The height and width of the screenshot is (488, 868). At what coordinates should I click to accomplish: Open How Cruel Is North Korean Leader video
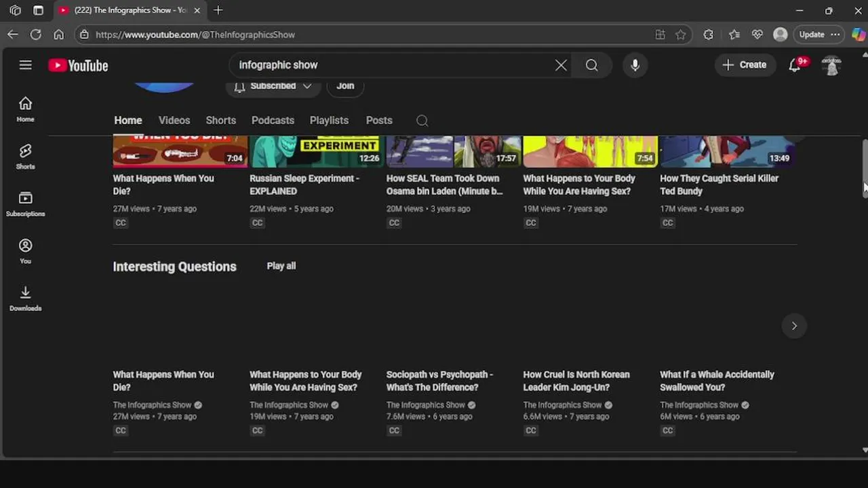click(x=576, y=381)
